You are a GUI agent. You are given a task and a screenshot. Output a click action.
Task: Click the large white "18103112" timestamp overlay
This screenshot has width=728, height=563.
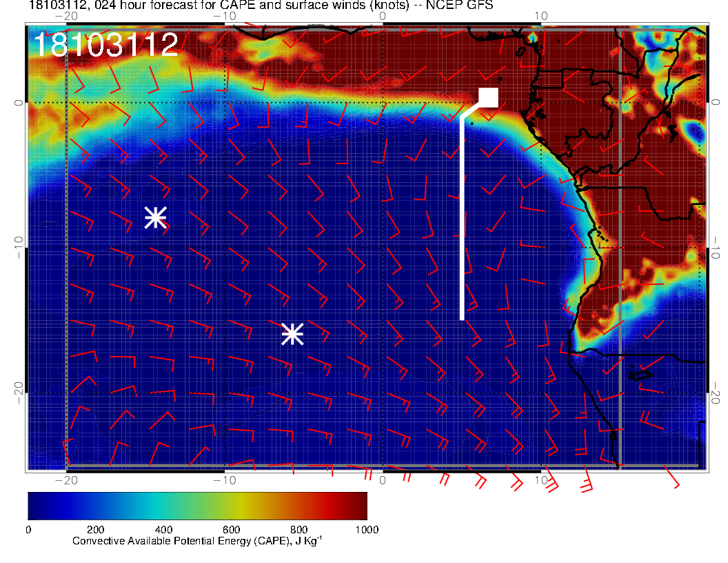click(106, 45)
